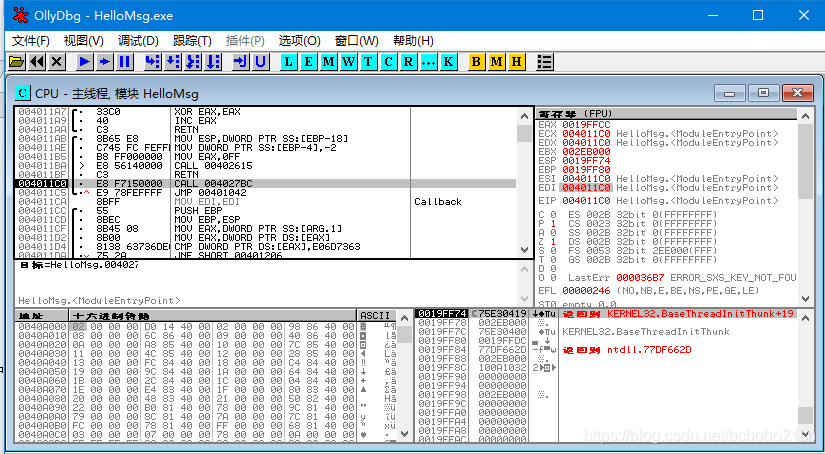
Task: Open Call stack with K button
Action: pos(448,62)
